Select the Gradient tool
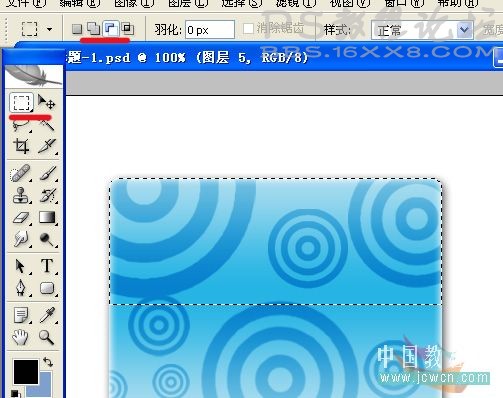 pyautogui.click(x=47, y=217)
